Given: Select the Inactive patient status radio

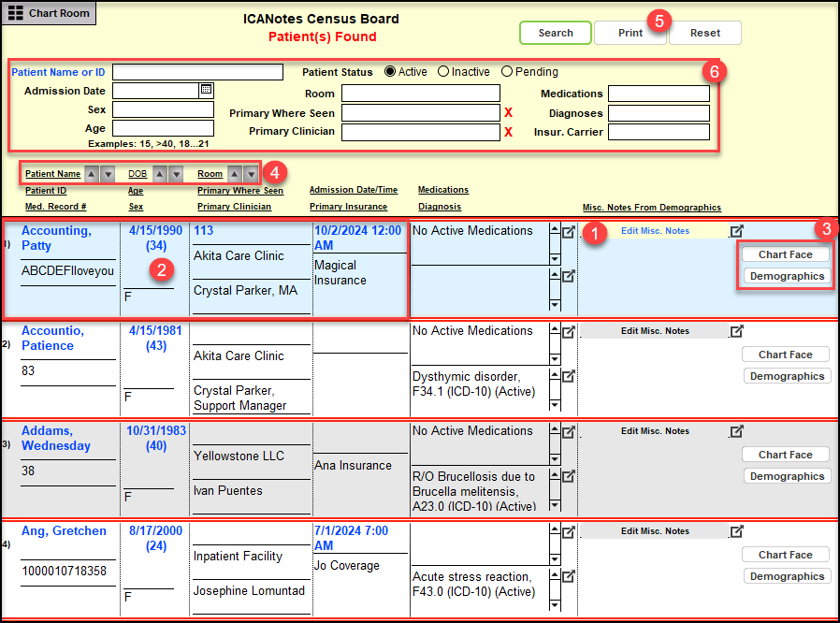Looking at the screenshot, I should point(443,72).
